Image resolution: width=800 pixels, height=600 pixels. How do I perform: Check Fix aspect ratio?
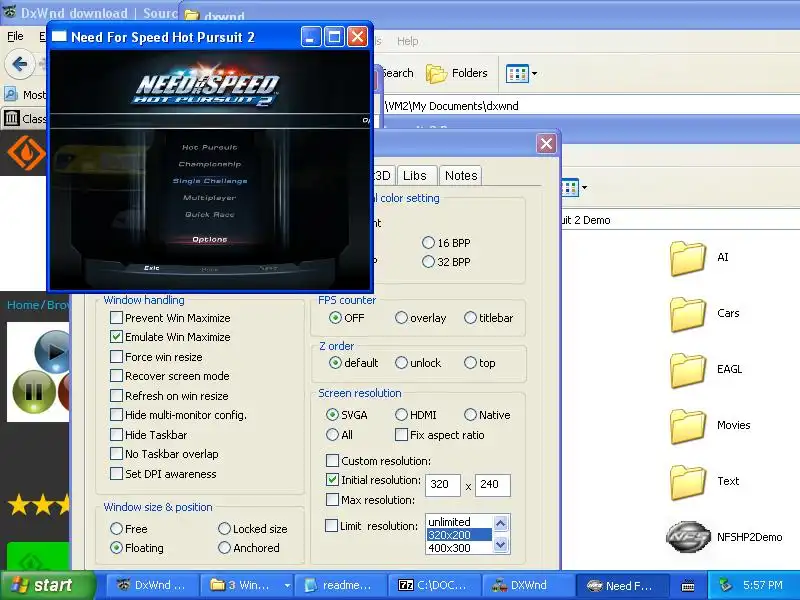coord(402,435)
